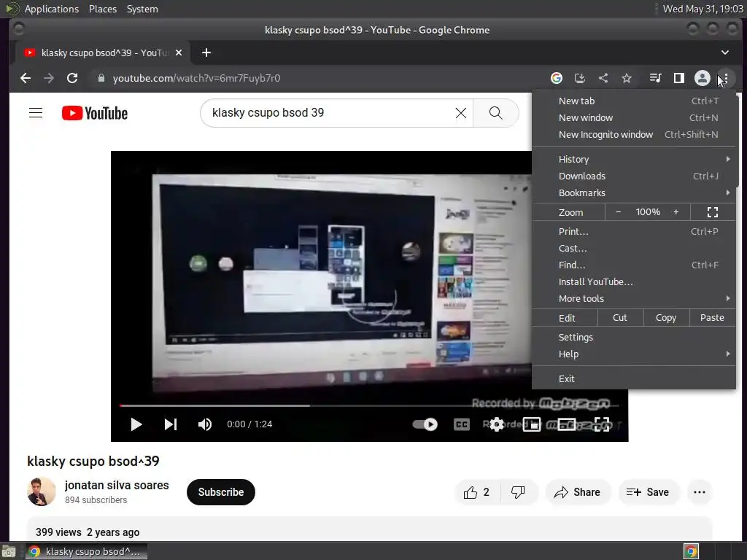Open the jonatan silva soares channel avatar

[42, 491]
